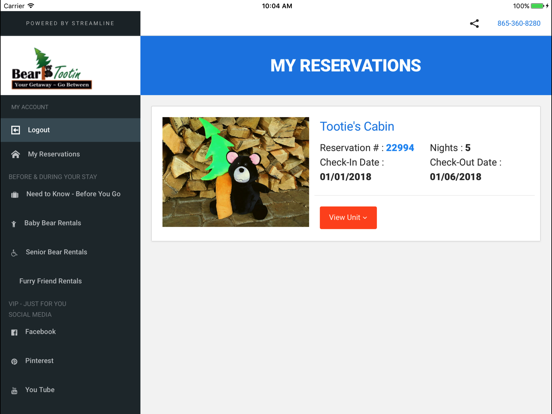
Task: Call the 865-360-8280 phone link
Action: [519, 24]
